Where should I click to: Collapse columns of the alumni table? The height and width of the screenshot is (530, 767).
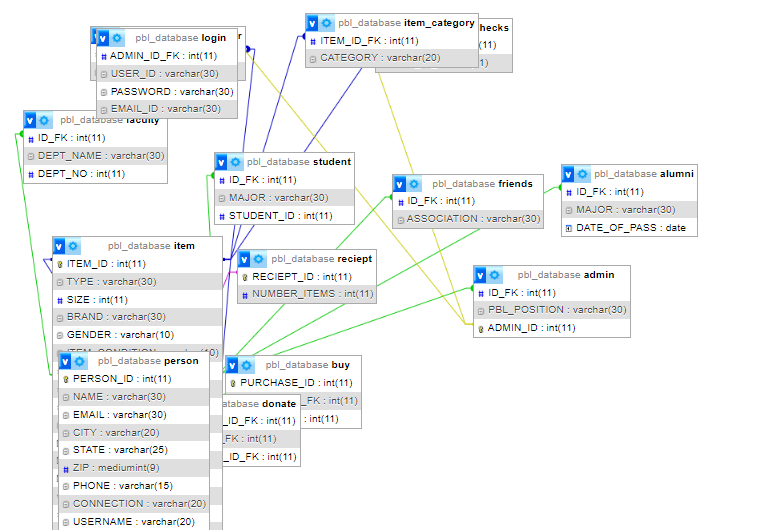(x=568, y=174)
